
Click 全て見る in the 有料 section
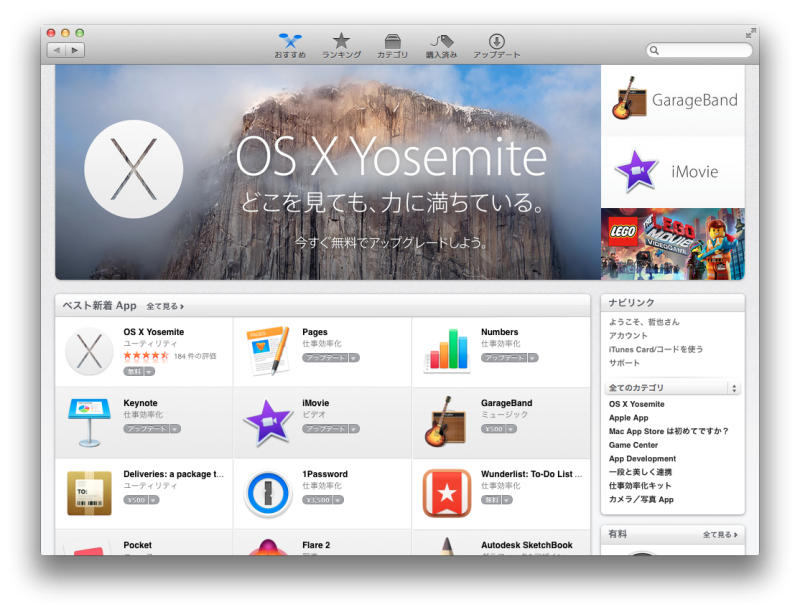(x=720, y=534)
